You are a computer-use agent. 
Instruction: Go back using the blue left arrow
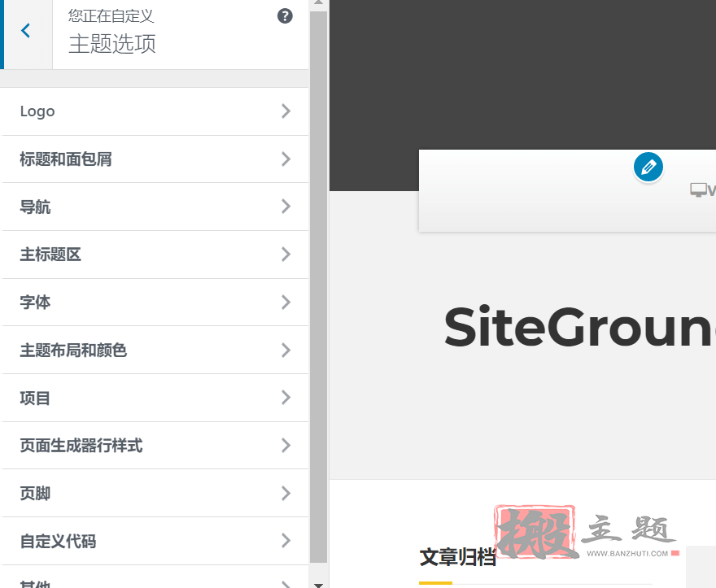click(25, 31)
